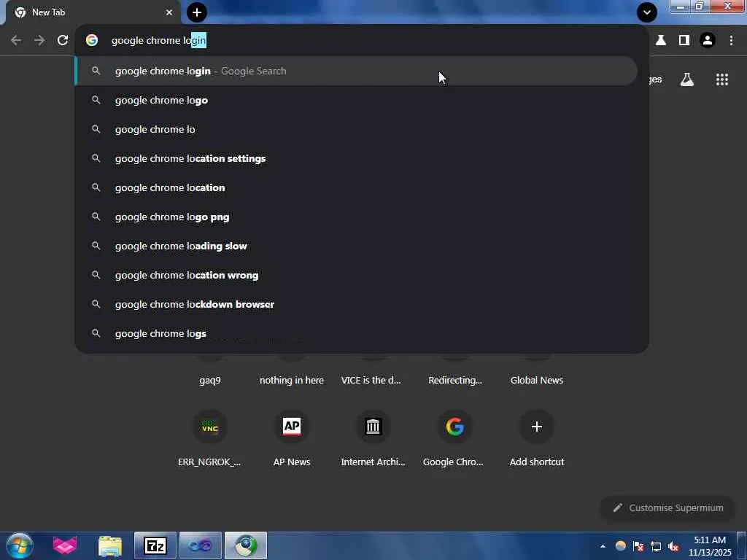Open the 'VICE is the d...' shortcut
Image resolution: width=747 pixels, height=560 pixels.
(x=371, y=380)
